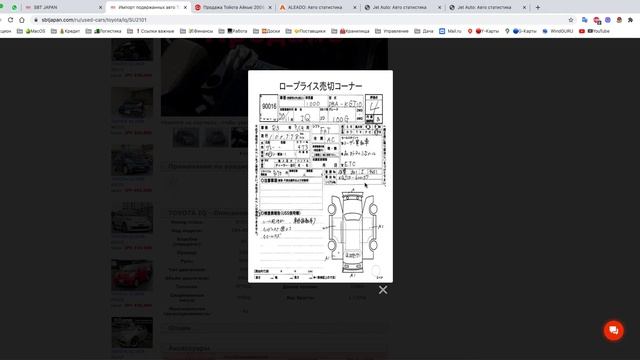Open the G-Карты bookmark
640x360 pixels.
520,31
